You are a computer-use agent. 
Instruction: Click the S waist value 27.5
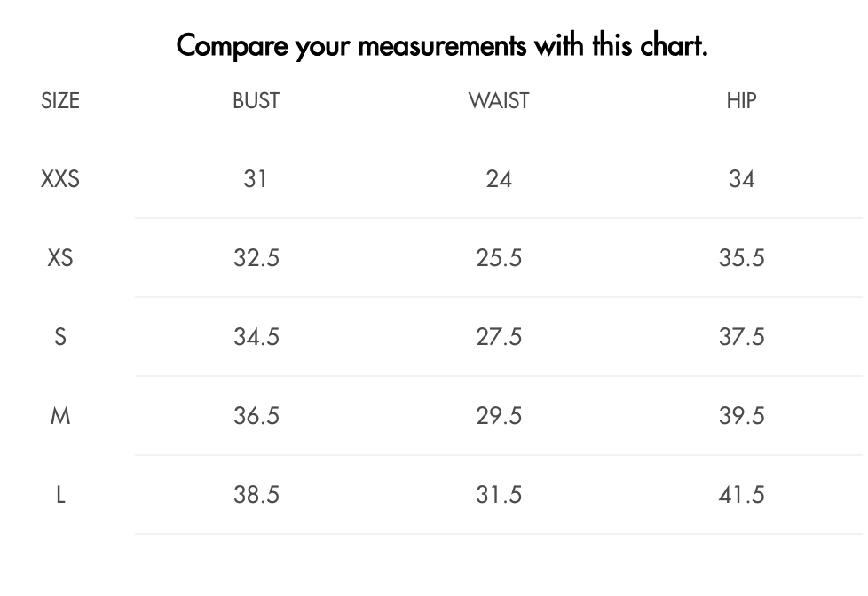tap(499, 337)
